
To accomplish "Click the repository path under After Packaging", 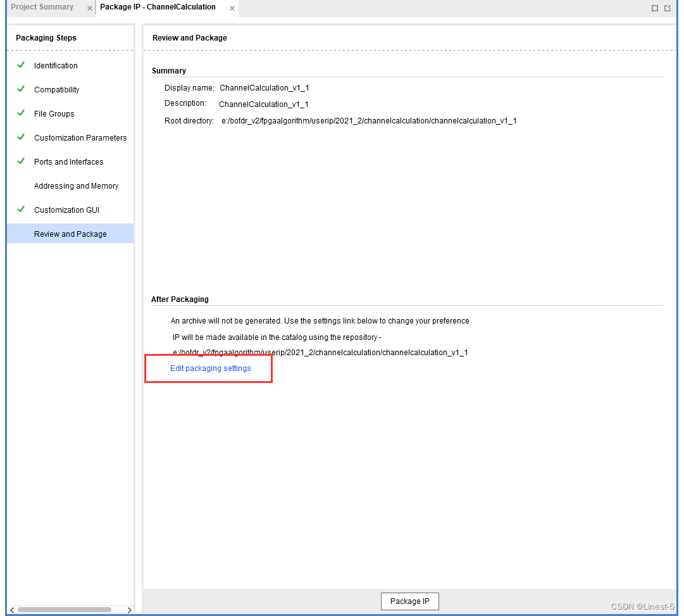I will [320, 352].
